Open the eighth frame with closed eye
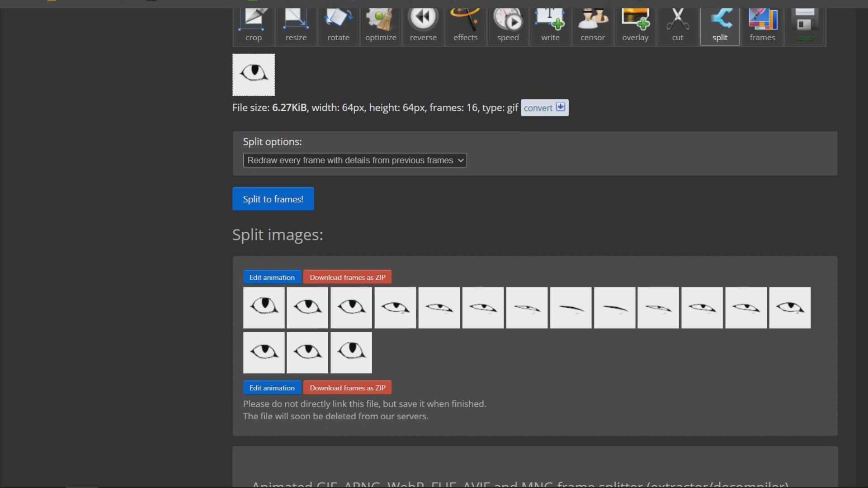868x488 pixels. pos(571,308)
